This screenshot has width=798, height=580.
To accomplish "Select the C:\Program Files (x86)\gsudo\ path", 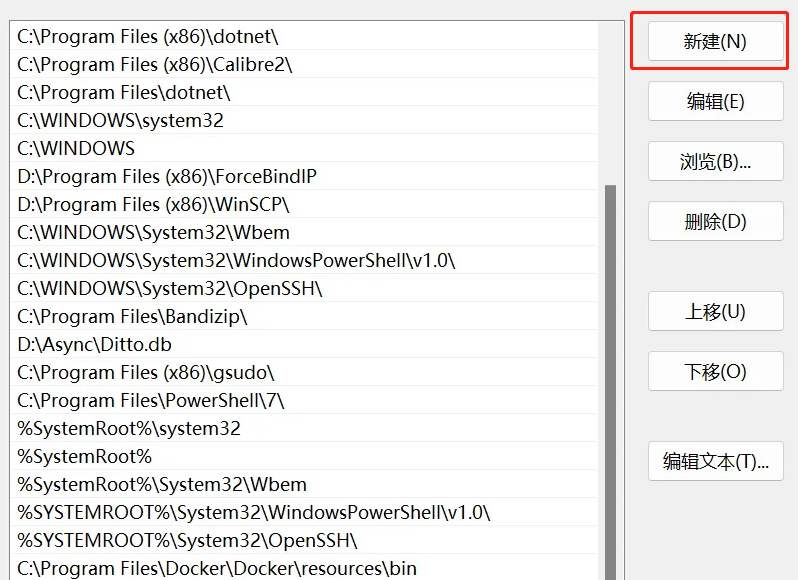I will point(146,373).
